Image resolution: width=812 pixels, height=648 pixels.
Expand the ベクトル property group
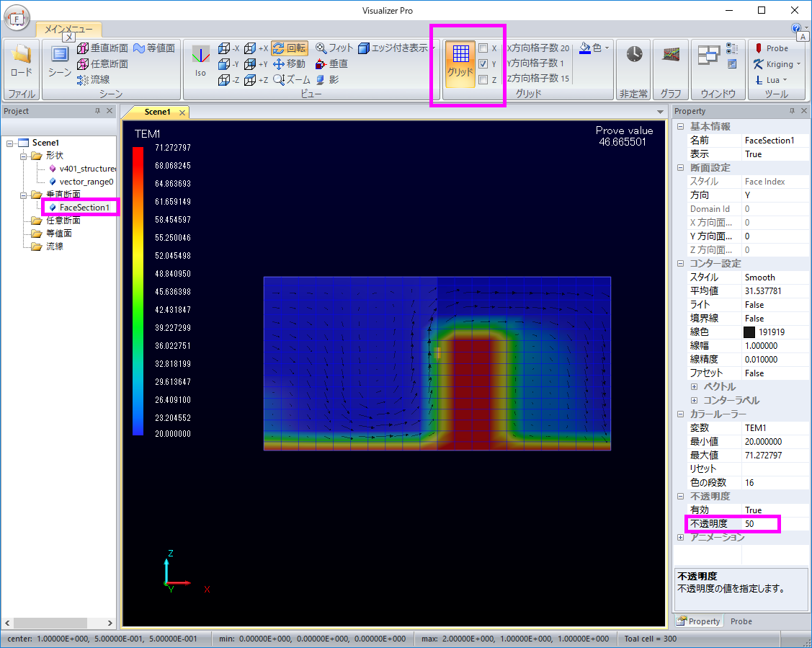[694, 387]
